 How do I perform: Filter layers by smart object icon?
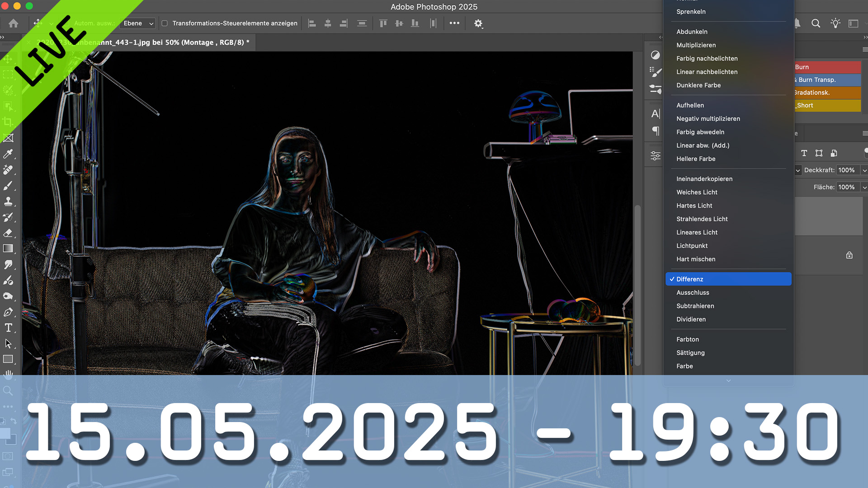coord(834,153)
